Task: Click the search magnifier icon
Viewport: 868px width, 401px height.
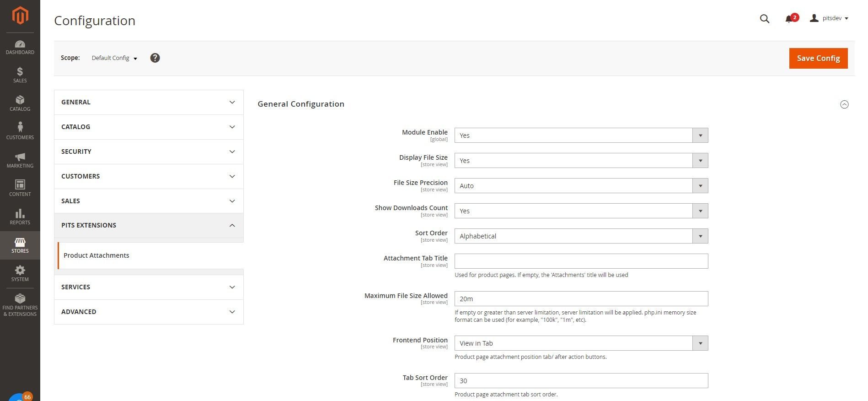Action: coord(765,19)
